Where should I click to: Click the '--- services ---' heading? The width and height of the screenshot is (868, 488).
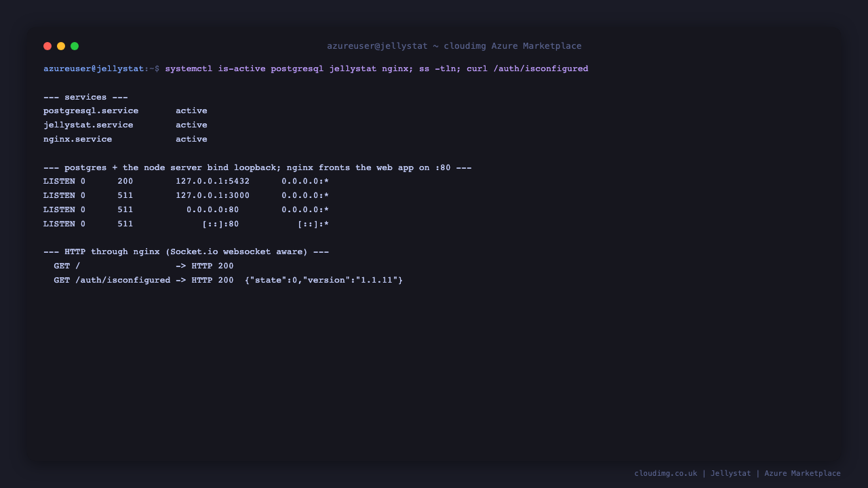pos(85,97)
